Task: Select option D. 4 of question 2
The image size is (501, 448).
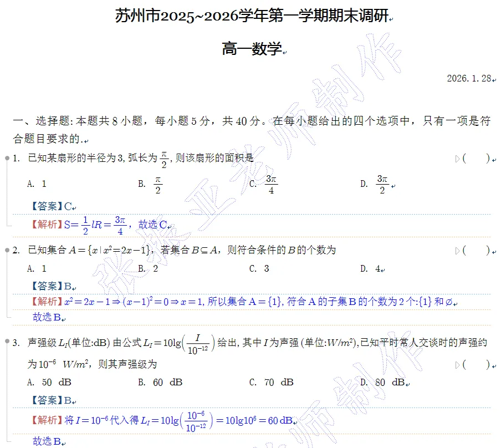Action: click(x=370, y=268)
